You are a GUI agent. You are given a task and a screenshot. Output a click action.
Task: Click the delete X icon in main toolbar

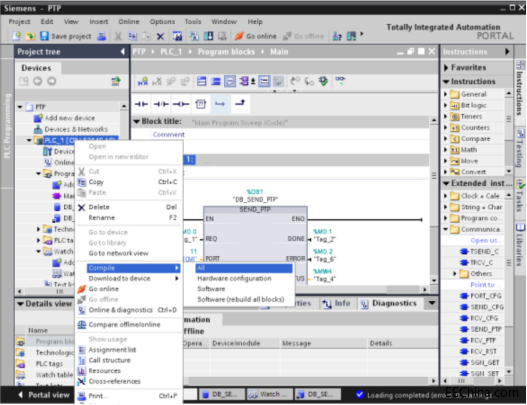coord(160,36)
